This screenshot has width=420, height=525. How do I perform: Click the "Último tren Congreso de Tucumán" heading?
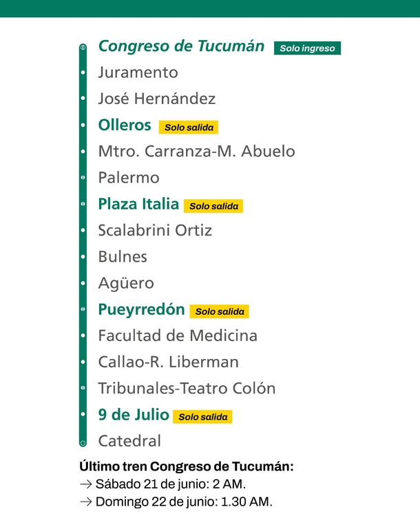[187, 466]
